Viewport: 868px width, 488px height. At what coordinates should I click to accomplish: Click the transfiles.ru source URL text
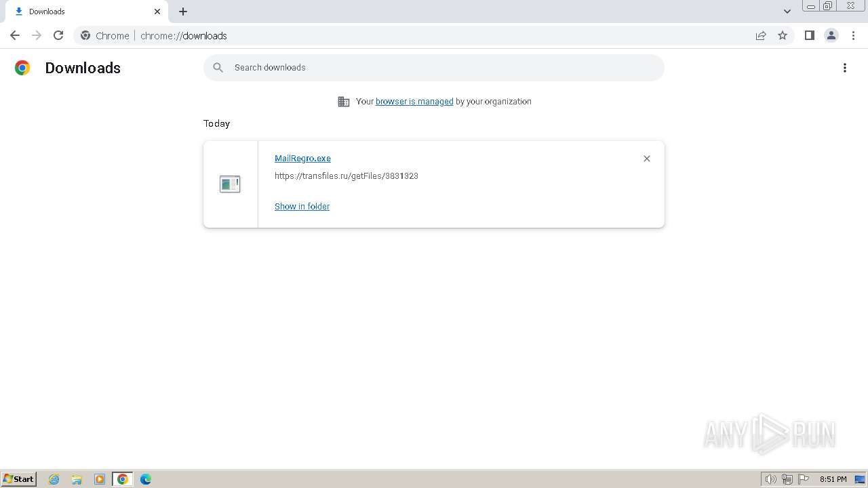[346, 176]
